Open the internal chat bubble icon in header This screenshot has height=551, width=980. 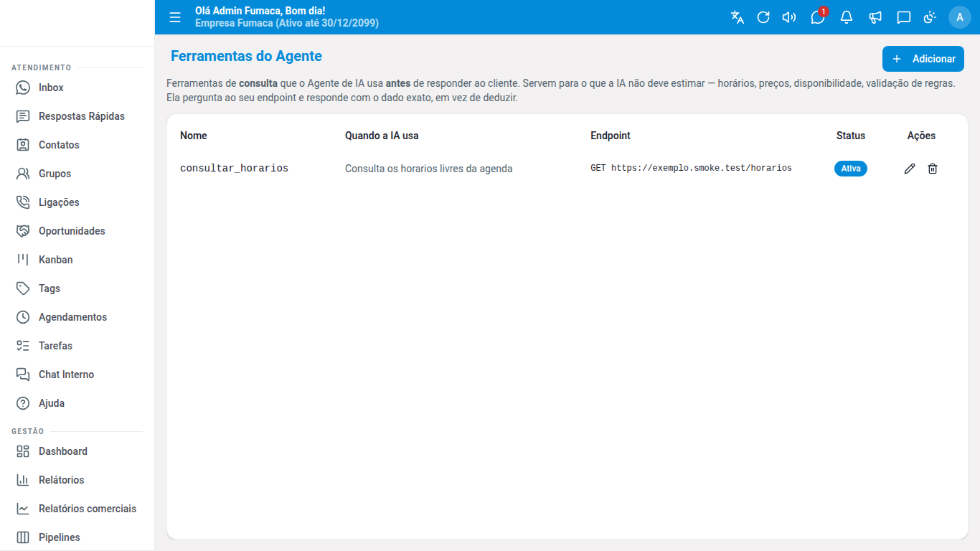tap(904, 17)
